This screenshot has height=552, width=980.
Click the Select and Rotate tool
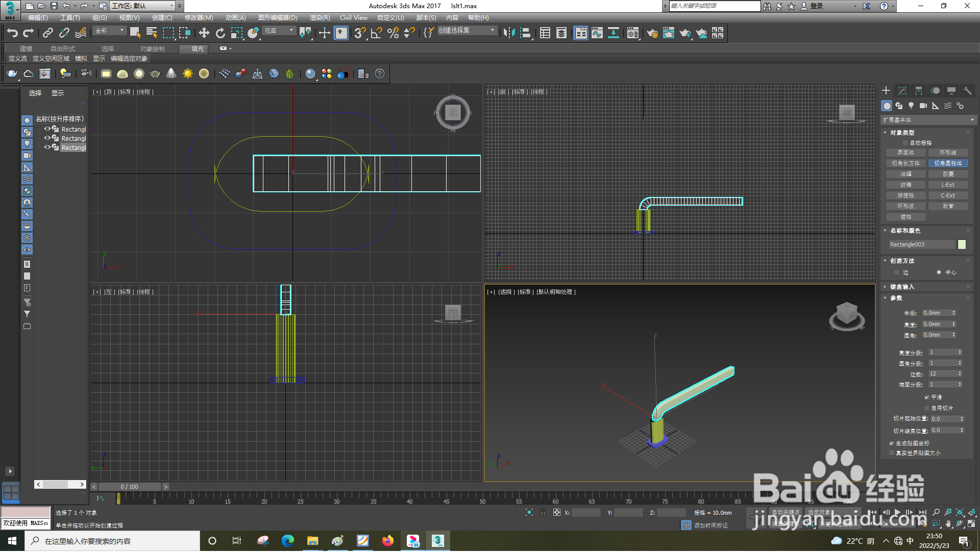coord(220,33)
